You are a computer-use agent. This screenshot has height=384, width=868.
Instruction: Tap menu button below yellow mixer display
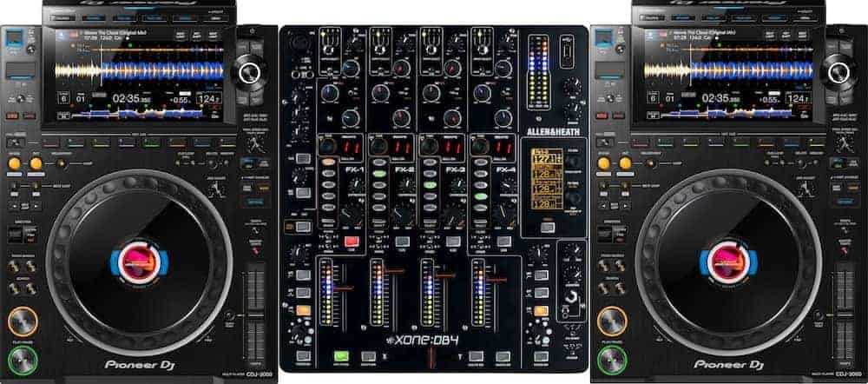pyautogui.click(x=548, y=227)
